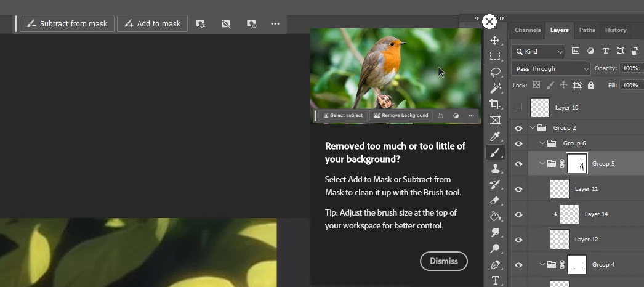The image size is (644, 287).
Task: Hide Layer 11 visibility
Action: pos(519,189)
